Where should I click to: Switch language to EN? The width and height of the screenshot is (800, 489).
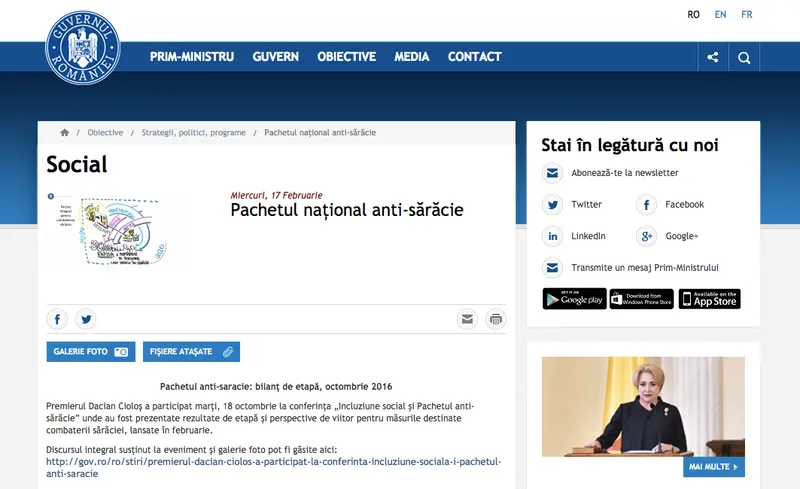(x=720, y=15)
